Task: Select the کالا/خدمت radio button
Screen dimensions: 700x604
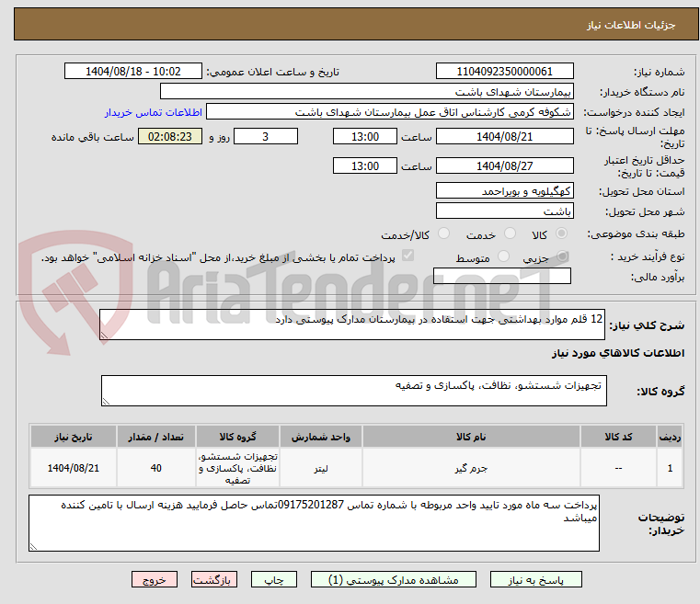Action: [x=443, y=234]
